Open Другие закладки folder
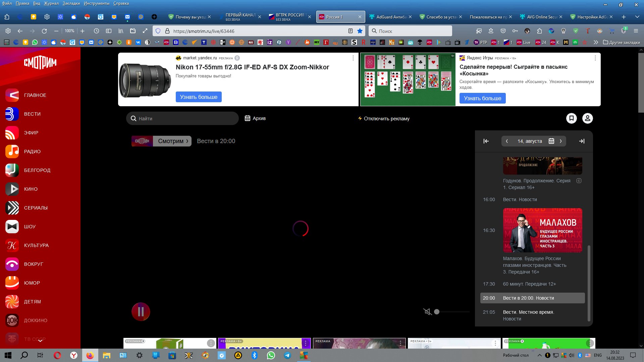This screenshot has height=362, width=644. (x=622, y=42)
